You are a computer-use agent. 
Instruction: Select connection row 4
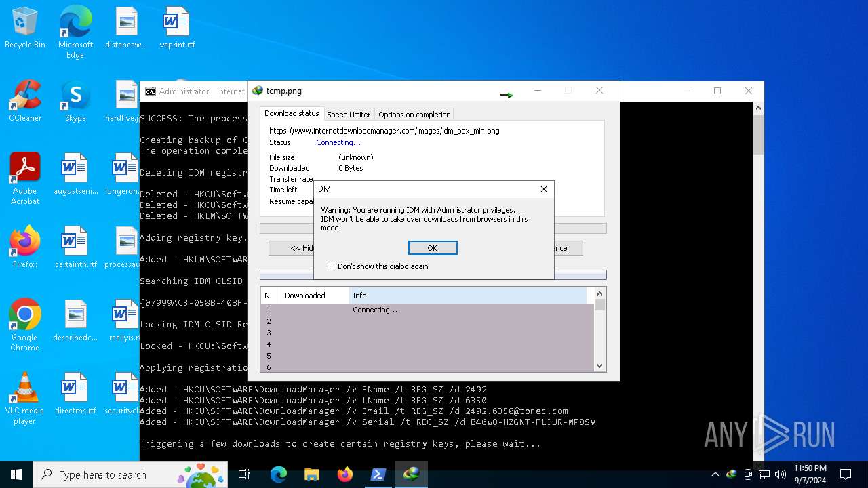[x=427, y=344]
